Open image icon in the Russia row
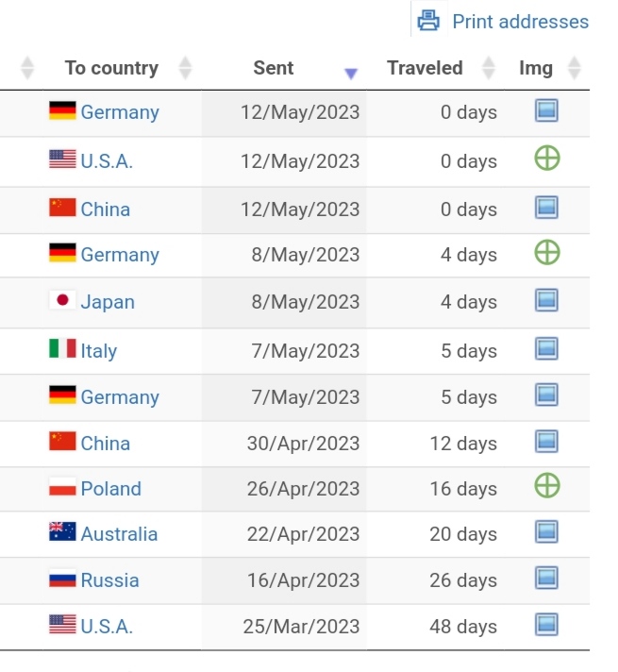The width and height of the screenshot is (618, 672). point(546,578)
